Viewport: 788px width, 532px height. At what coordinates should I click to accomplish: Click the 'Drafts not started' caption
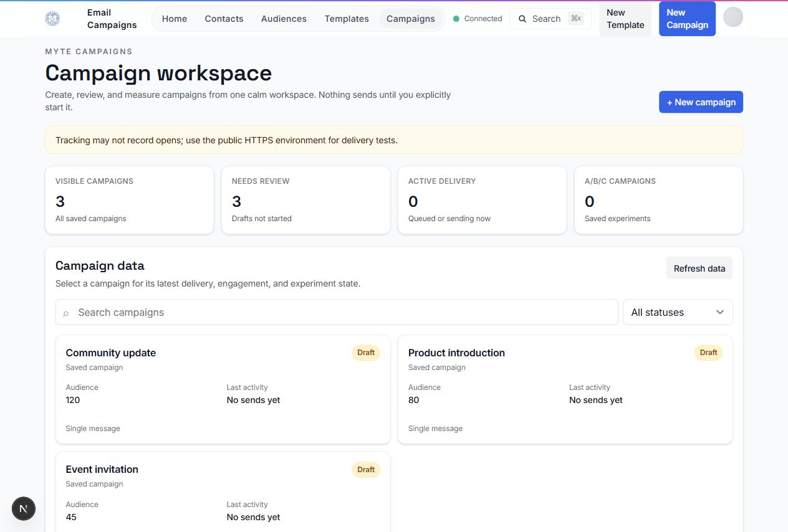click(261, 219)
